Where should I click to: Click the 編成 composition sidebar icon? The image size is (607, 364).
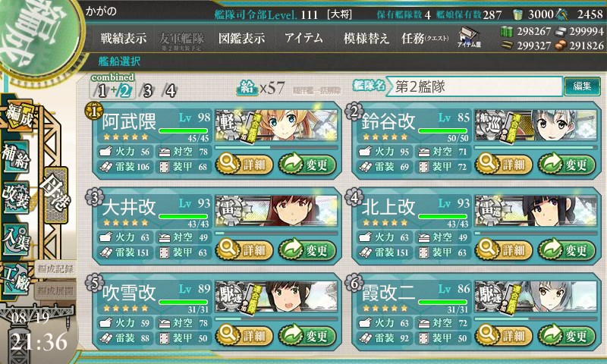[x=18, y=116]
